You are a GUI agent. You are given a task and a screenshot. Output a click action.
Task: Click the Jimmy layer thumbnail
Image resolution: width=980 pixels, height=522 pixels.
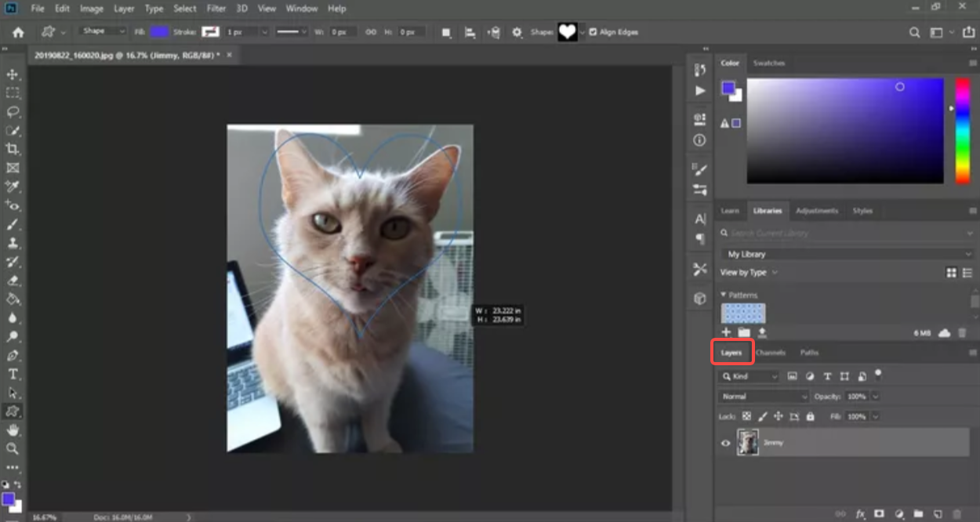747,442
